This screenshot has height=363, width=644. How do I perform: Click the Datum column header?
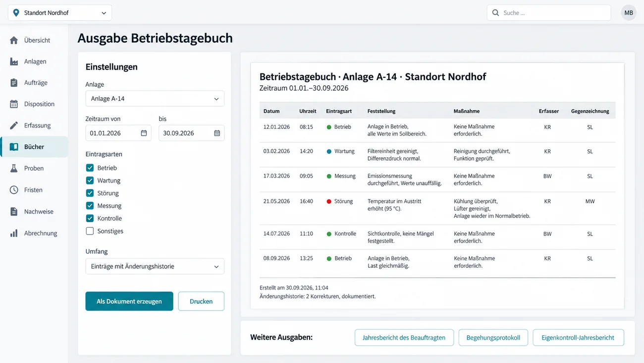tap(271, 111)
